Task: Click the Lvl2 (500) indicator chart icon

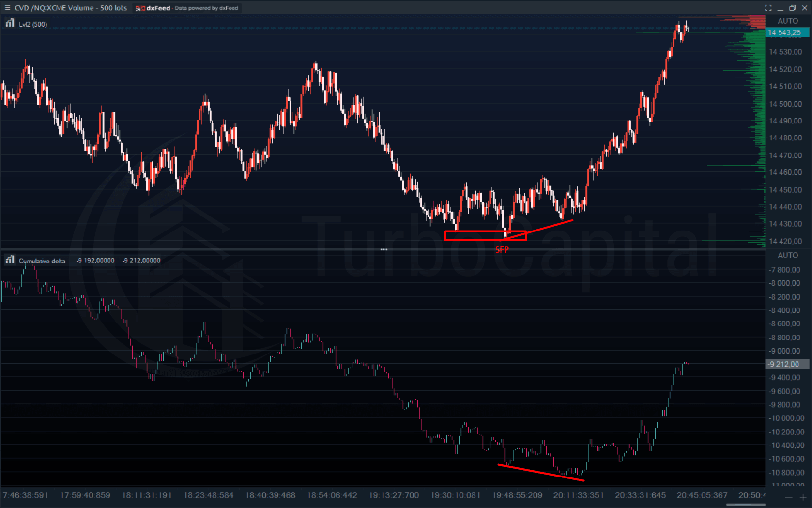Action: (x=10, y=23)
